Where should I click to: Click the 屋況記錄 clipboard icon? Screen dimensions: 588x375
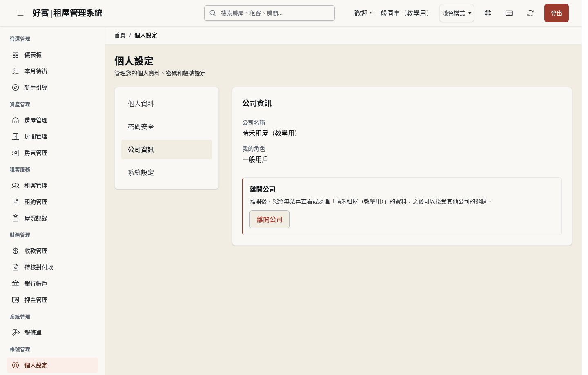16,218
